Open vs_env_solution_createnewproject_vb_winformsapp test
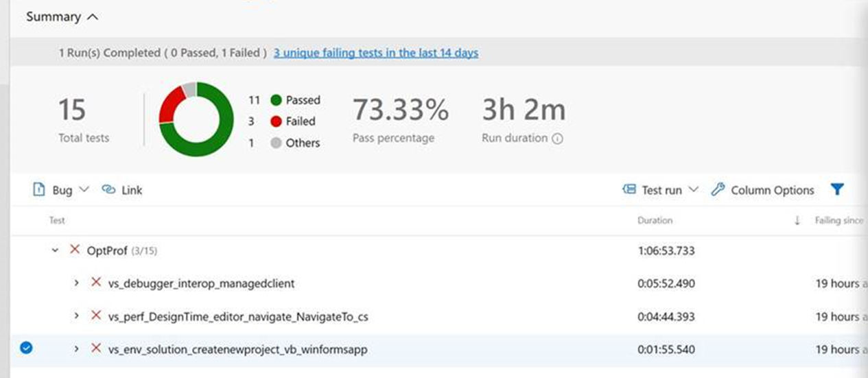 coord(238,350)
